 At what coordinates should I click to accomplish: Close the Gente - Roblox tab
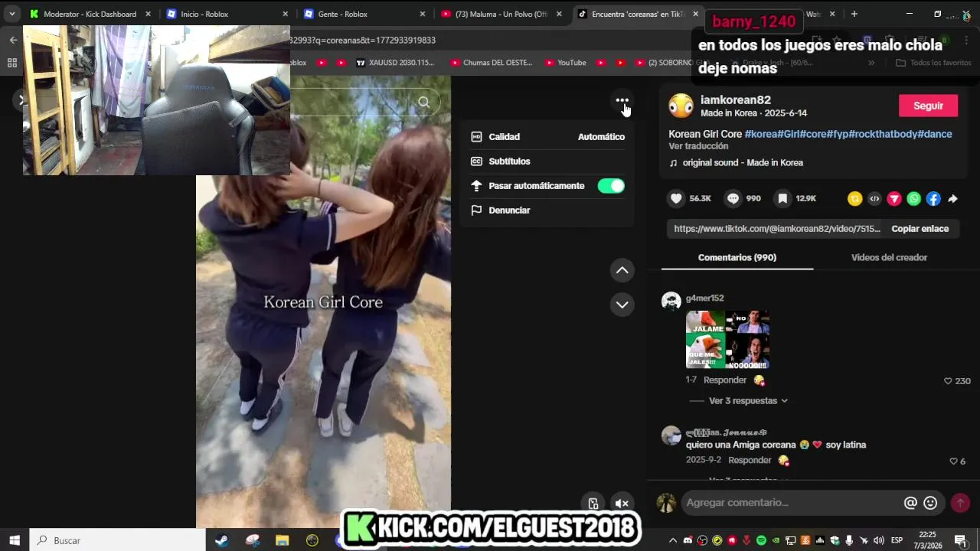point(422,14)
